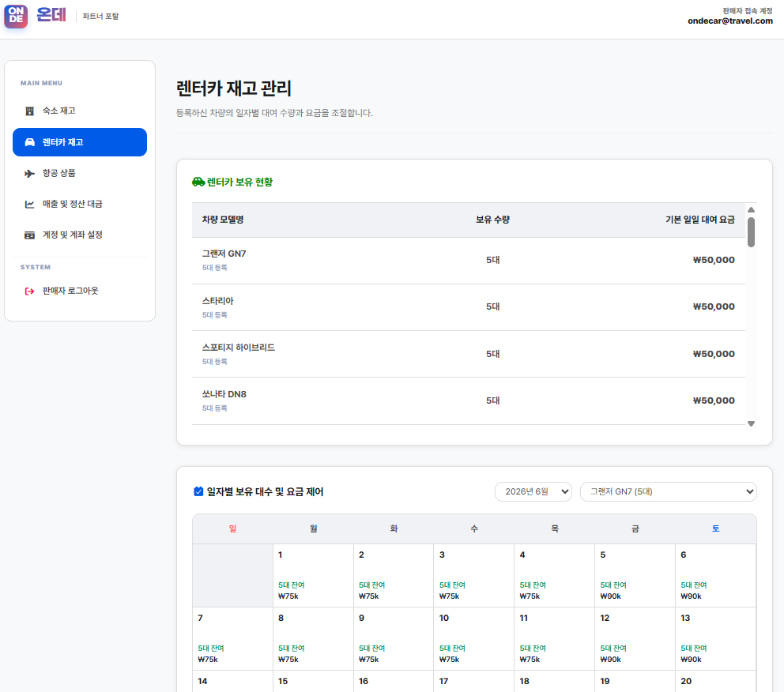Click the ondecar@travel.com account email

pos(730,21)
